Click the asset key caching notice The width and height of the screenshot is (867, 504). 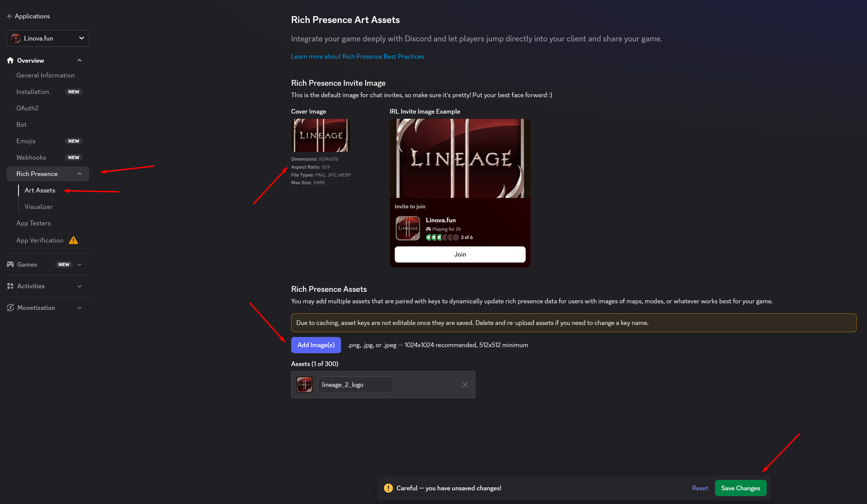pyautogui.click(x=574, y=323)
